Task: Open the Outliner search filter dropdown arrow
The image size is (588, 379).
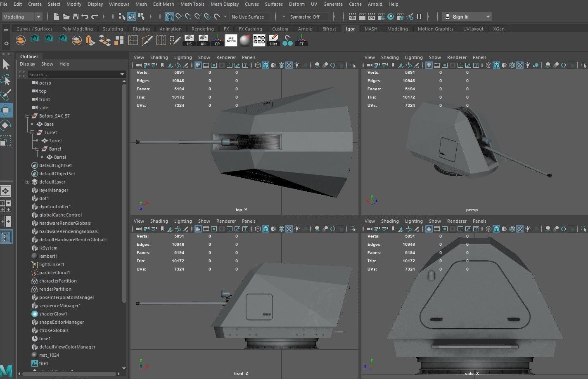Action: 122,74
